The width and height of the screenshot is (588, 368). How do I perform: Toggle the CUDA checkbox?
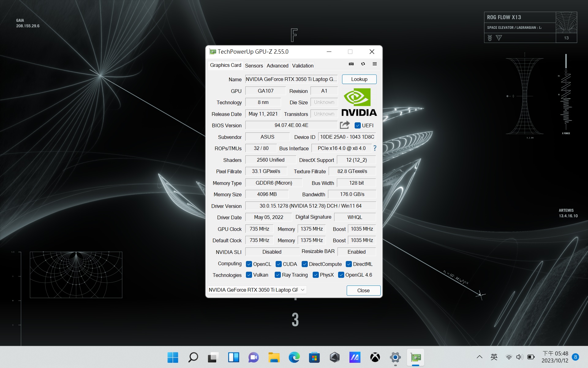[x=279, y=264]
